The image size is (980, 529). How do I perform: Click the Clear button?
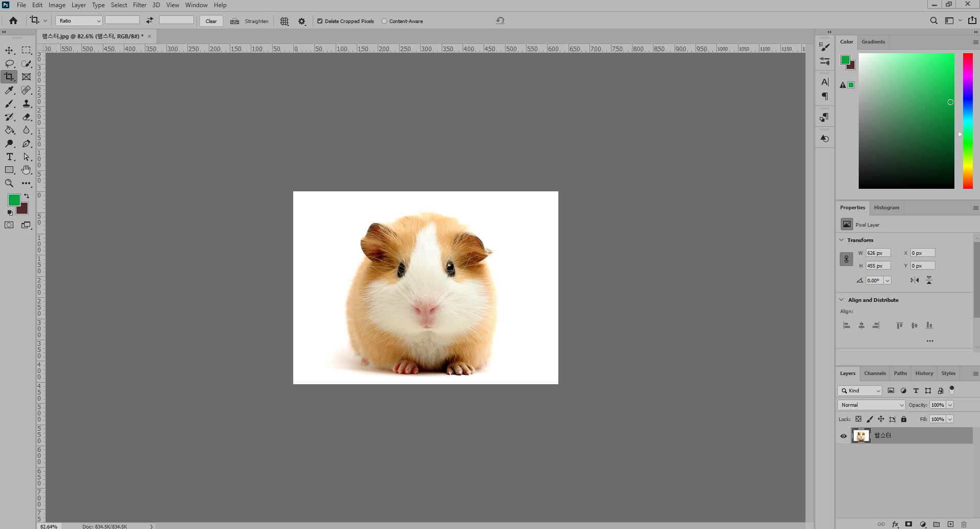tap(211, 21)
